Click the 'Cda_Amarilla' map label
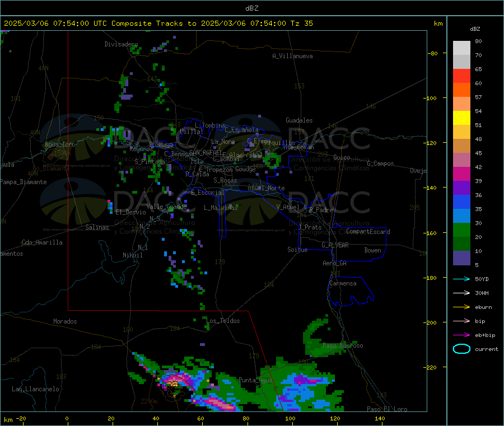 coord(43,242)
